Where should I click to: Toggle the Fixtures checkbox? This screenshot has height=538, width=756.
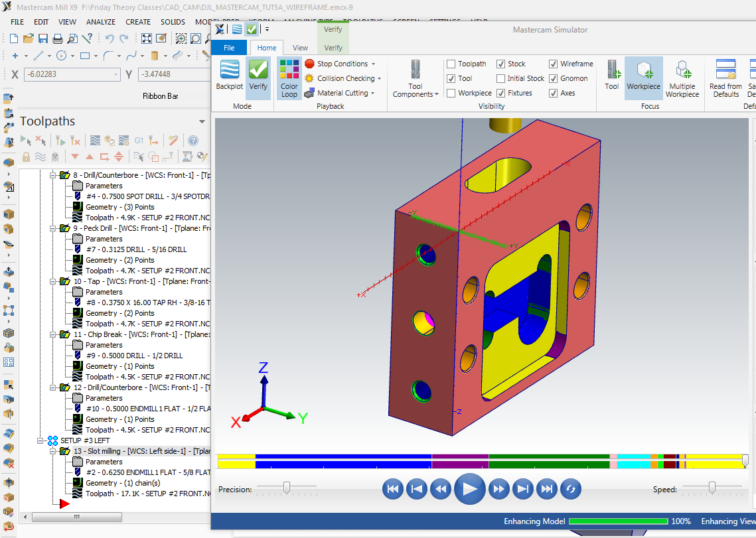pyautogui.click(x=501, y=93)
